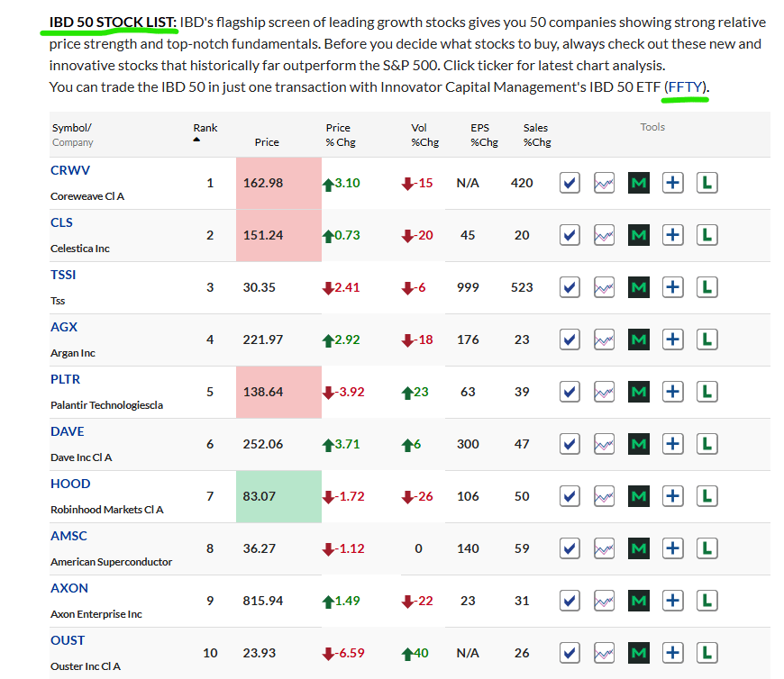784x679 pixels.
Task: Click green highlighted HOOD price cell
Action: point(278,496)
